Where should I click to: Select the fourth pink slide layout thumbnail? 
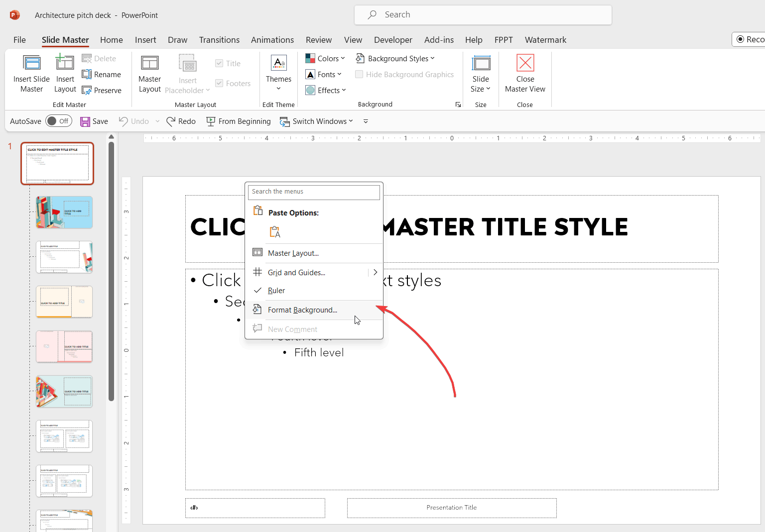pyautogui.click(x=64, y=346)
